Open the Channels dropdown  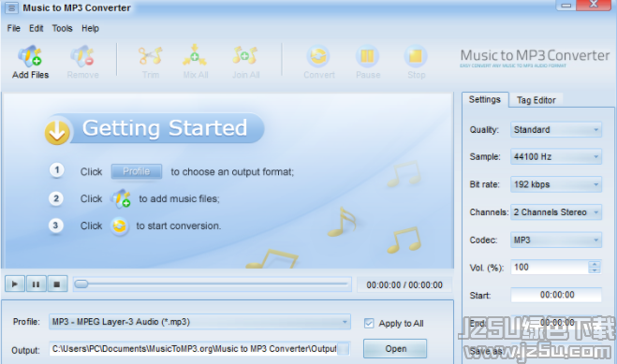point(555,212)
